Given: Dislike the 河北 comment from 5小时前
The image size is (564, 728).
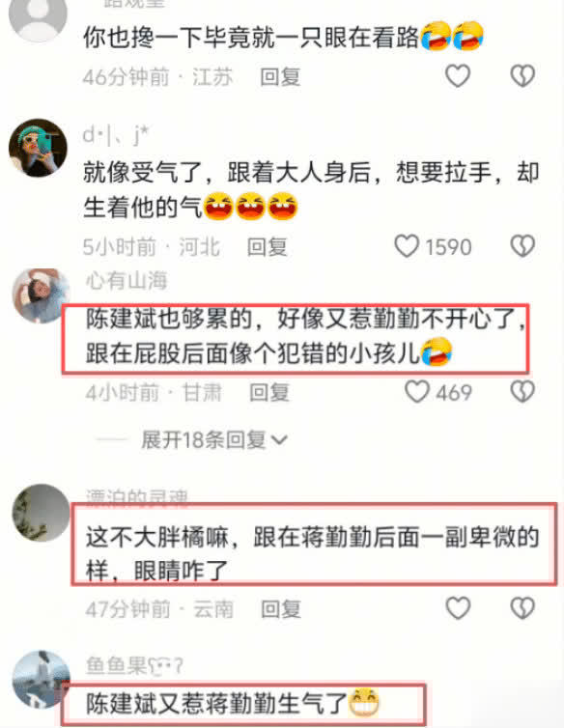Looking at the screenshot, I should coord(522,245).
